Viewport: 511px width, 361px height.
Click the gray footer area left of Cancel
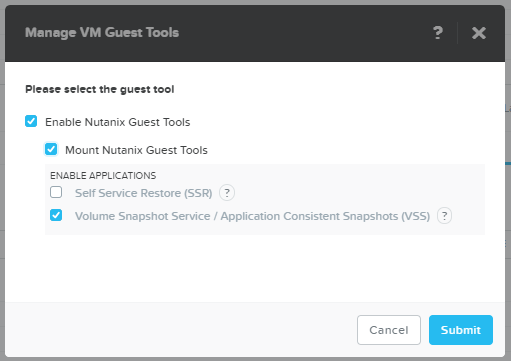(180, 330)
